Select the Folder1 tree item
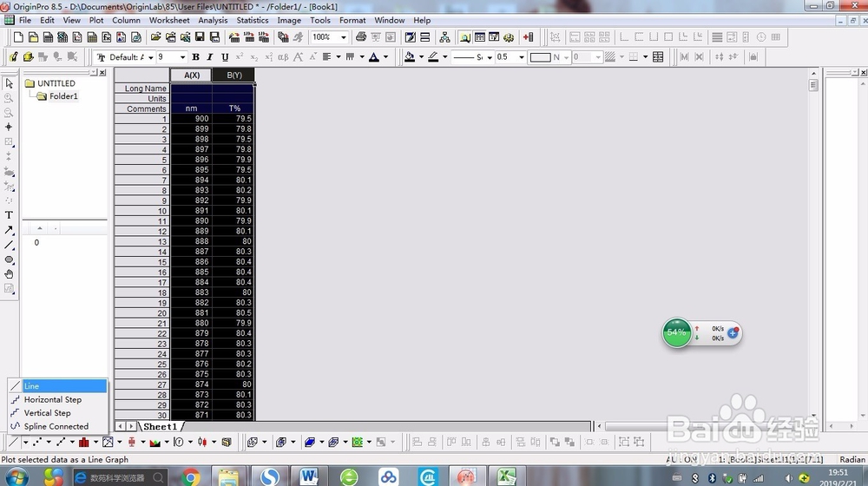The width and height of the screenshot is (868, 486). [x=63, y=96]
